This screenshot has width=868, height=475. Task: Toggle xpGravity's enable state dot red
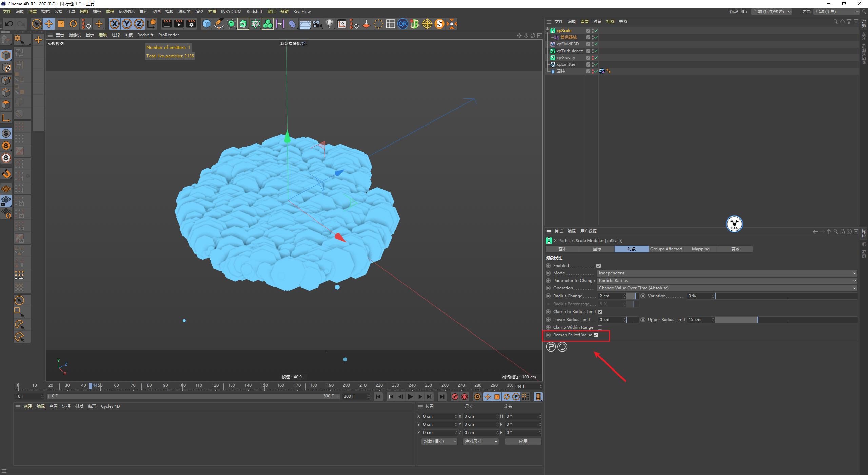593,58
